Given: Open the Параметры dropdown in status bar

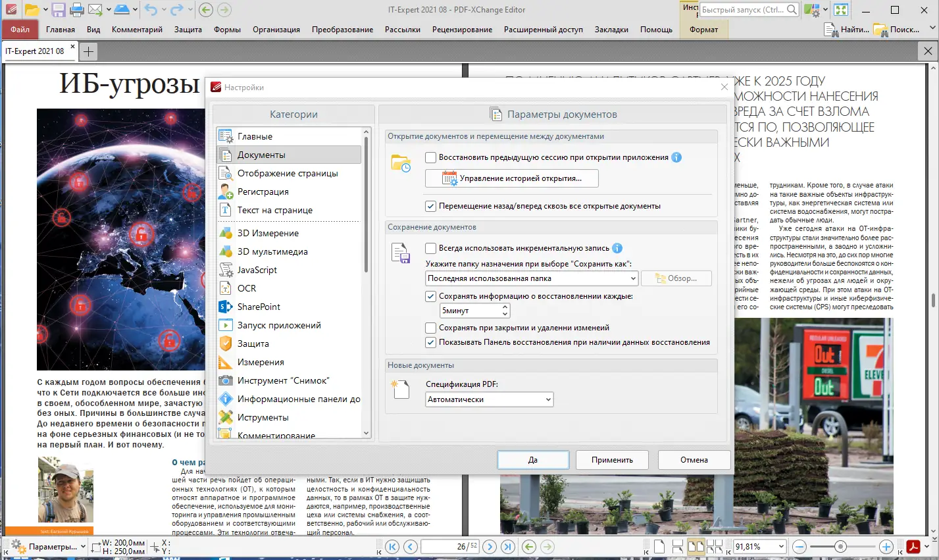Looking at the screenshot, I should pyautogui.click(x=49, y=547).
